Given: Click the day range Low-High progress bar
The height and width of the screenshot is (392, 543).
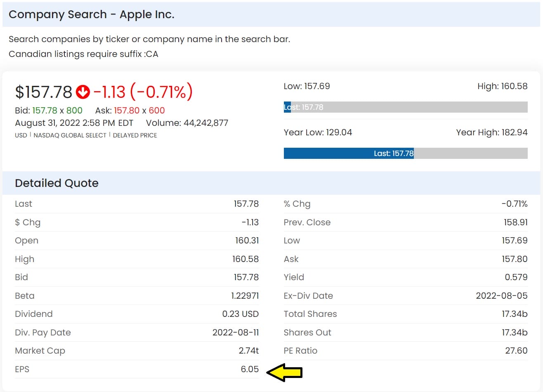Looking at the screenshot, I should 405,107.
